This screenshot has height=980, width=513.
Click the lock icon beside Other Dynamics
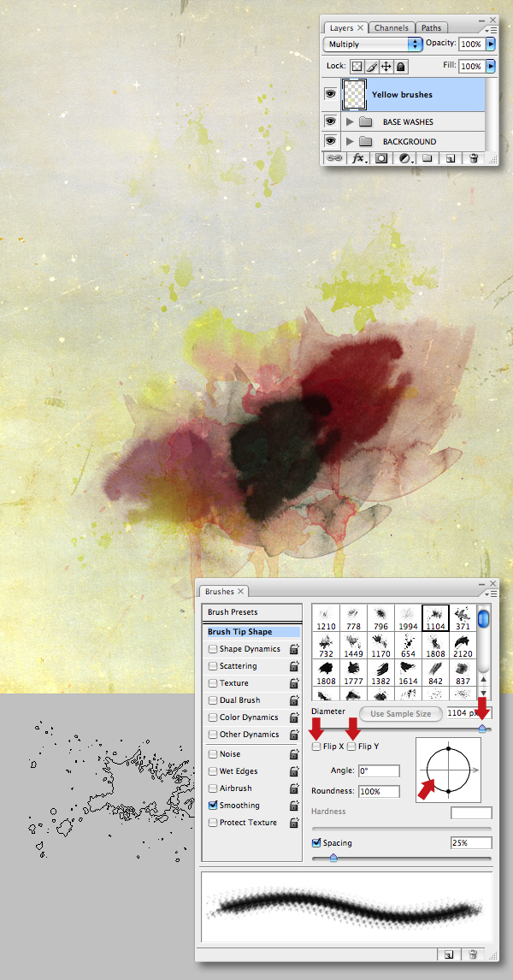(293, 735)
